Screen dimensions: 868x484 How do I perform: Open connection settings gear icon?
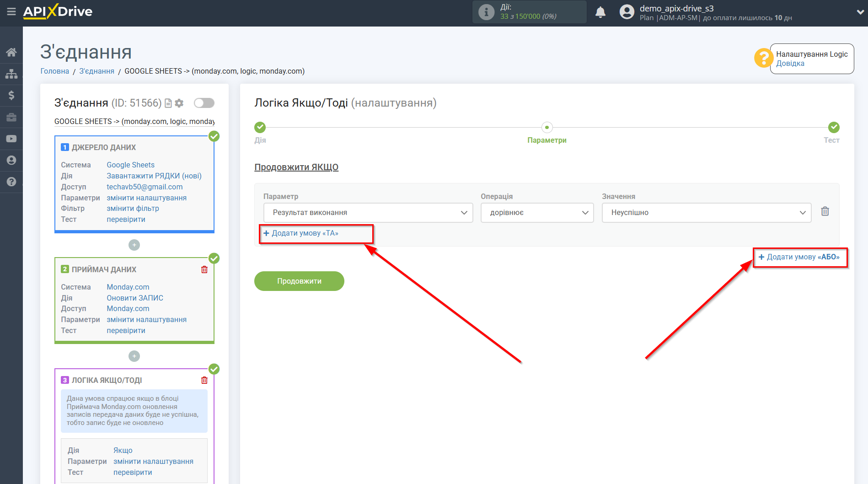(x=179, y=103)
